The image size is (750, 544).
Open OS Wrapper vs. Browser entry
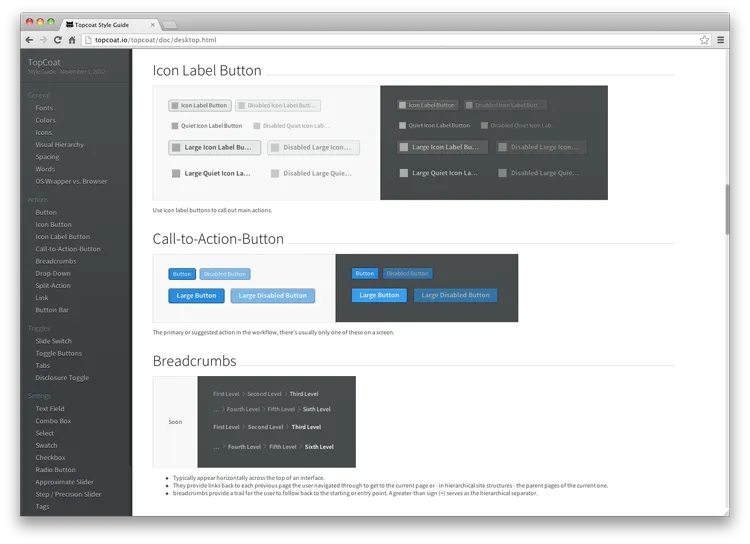pyautogui.click(x=71, y=181)
